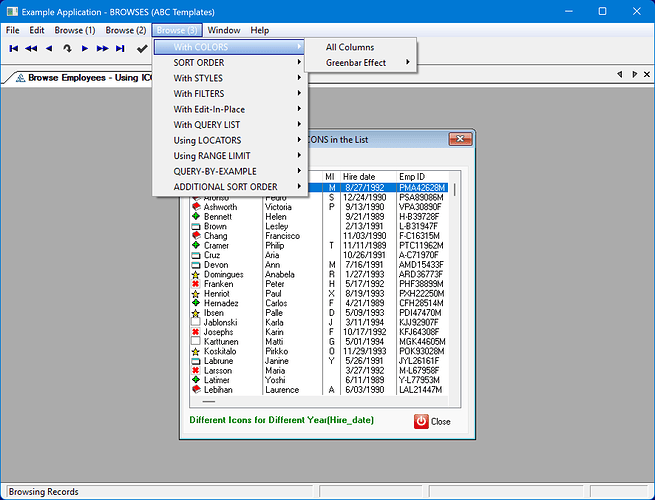This screenshot has height=500, width=655.
Task: Click the MI column header
Action: pos(330,177)
